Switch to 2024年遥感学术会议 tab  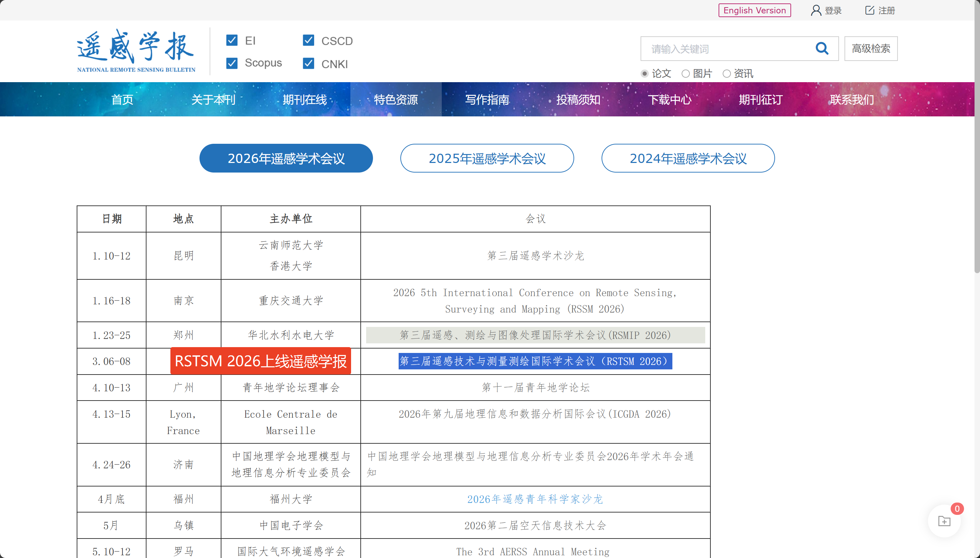pos(688,158)
